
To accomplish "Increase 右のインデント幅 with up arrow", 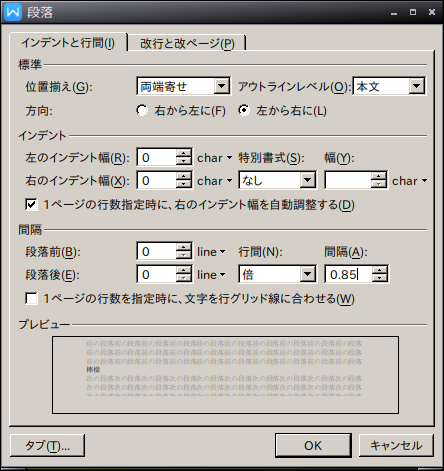I will (184, 176).
